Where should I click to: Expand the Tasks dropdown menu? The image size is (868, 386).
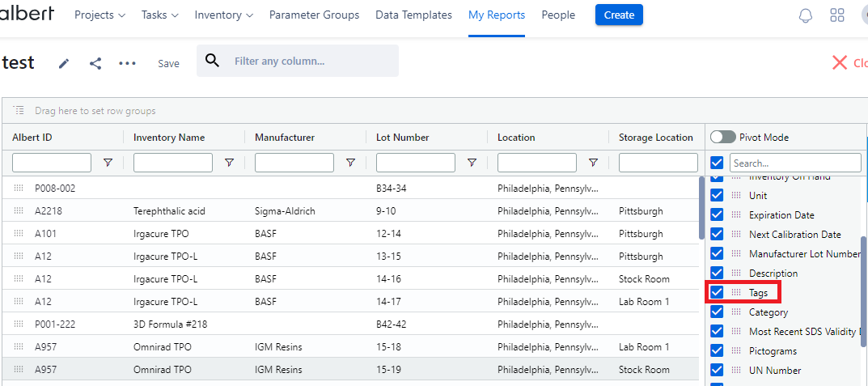(x=159, y=15)
